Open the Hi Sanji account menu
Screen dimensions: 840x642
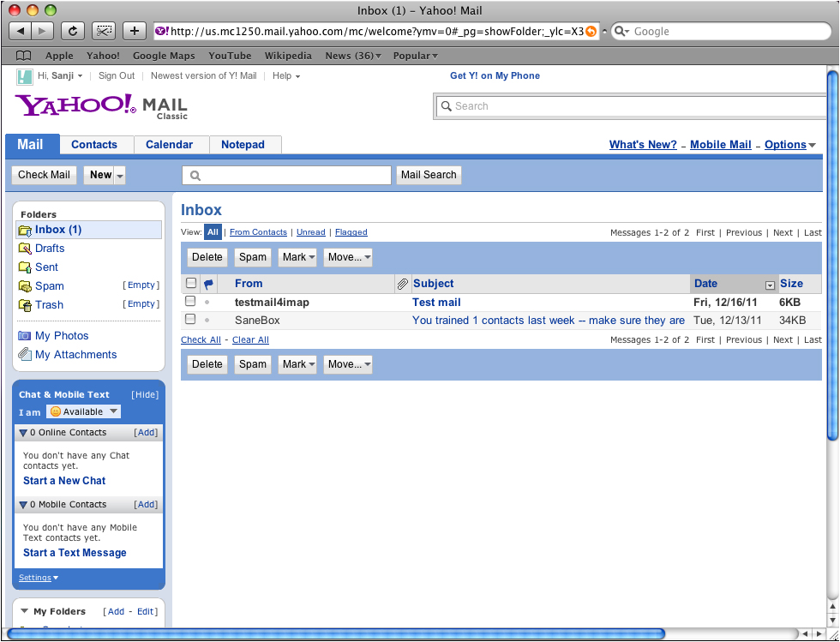tap(60, 76)
